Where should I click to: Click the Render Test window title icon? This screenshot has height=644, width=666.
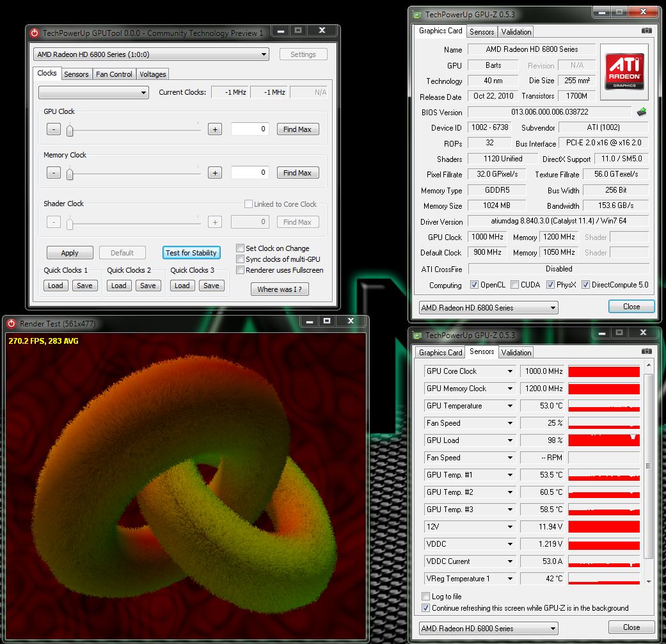(11, 323)
